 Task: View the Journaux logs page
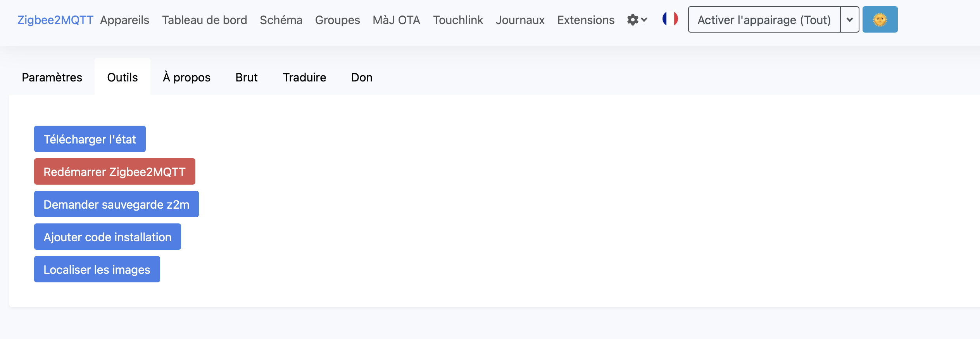pyautogui.click(x=520, y=20)
